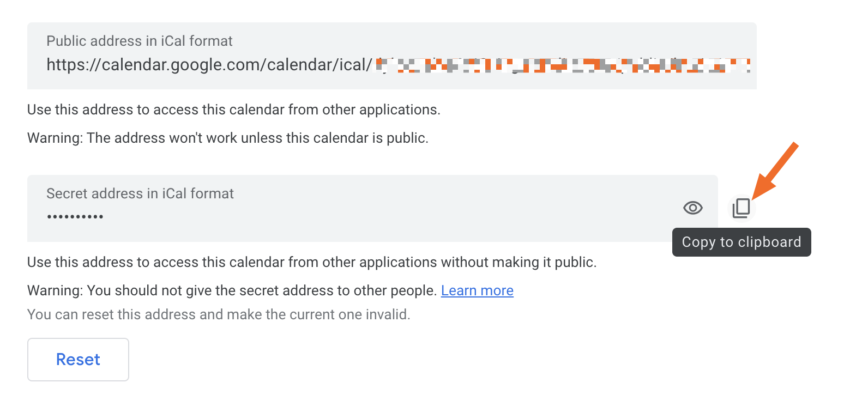Viewport: 868px width, 413px height.
Task: Click the clipboard icon indicated by the arrow
Action: [x=741, y=208]
